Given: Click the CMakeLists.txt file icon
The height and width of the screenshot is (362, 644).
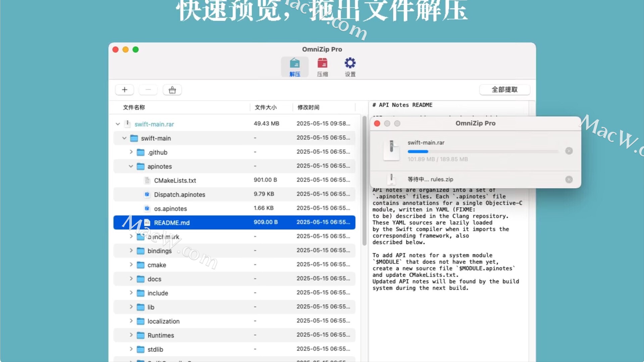Looking at the screenshot, I should [147, 180].
